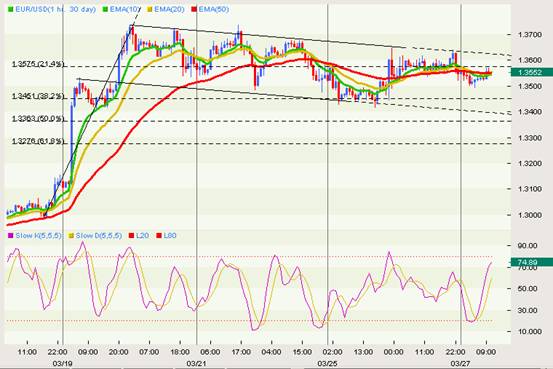Click the 03/19 date marker
The width and height of the screenshot is (553, 369).
click(x=62, y=363)
